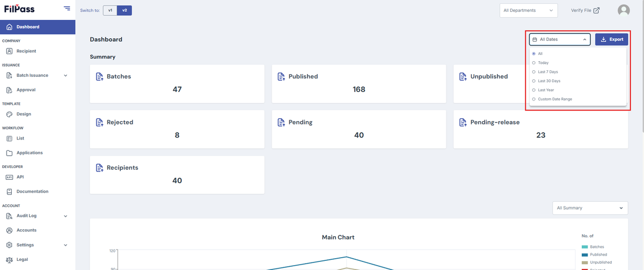Select the Last Year radio option
The width and height of the screenshot is (644, 270).
[533, 90]
